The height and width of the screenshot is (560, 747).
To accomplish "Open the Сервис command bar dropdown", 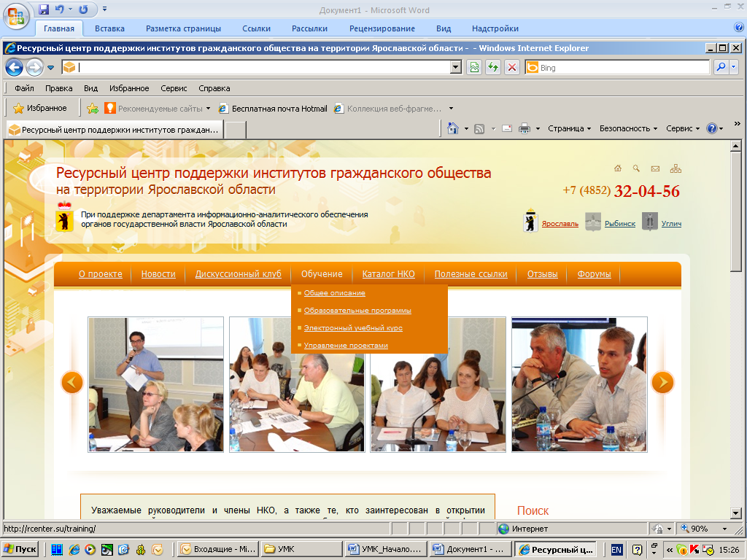I will pos(683,128).
